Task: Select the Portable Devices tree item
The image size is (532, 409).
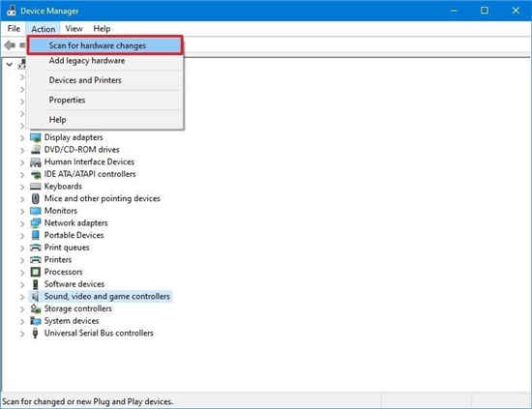Action: [x=74, y=235]
